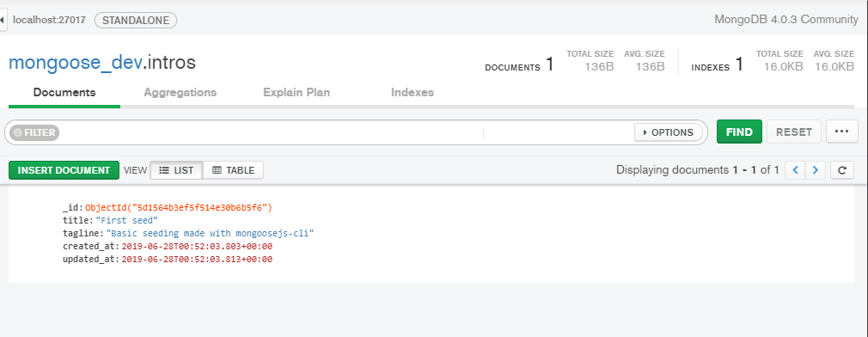The image size is (868, 337).
Task: Select the title value "First seed"
Action: click(x=127, y=221)
